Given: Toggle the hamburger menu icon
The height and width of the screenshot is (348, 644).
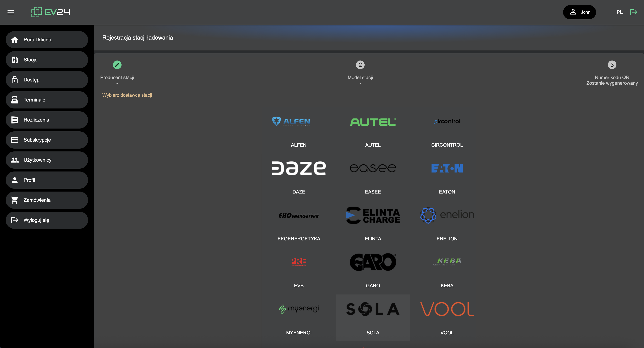Looking at the screenshot, I should pos(11,12).
